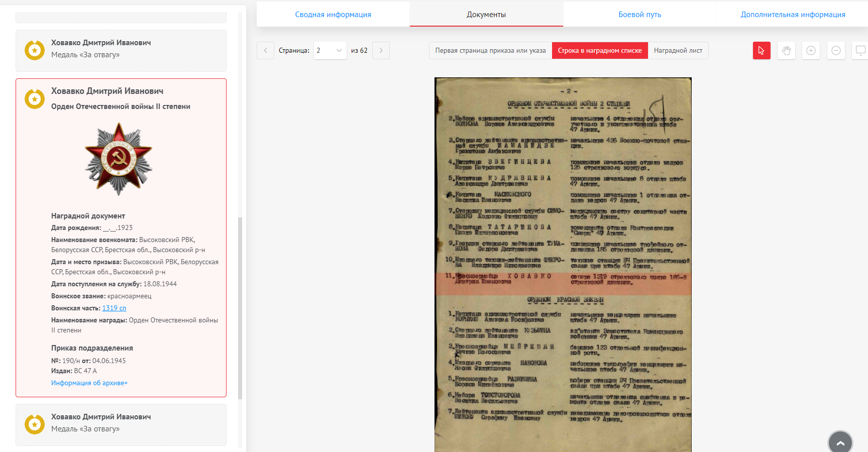This screenshot has width=868, height=452.
Task: Zoom in on the document image
Action: 811,50
